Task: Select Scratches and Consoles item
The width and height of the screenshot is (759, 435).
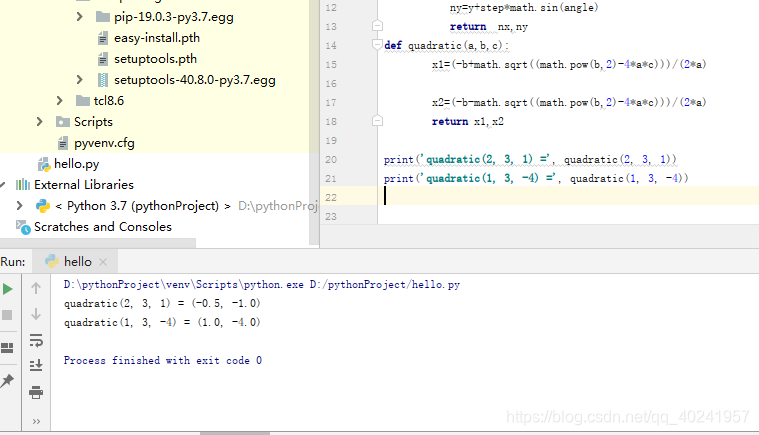Action: click(x=103, y=226)
